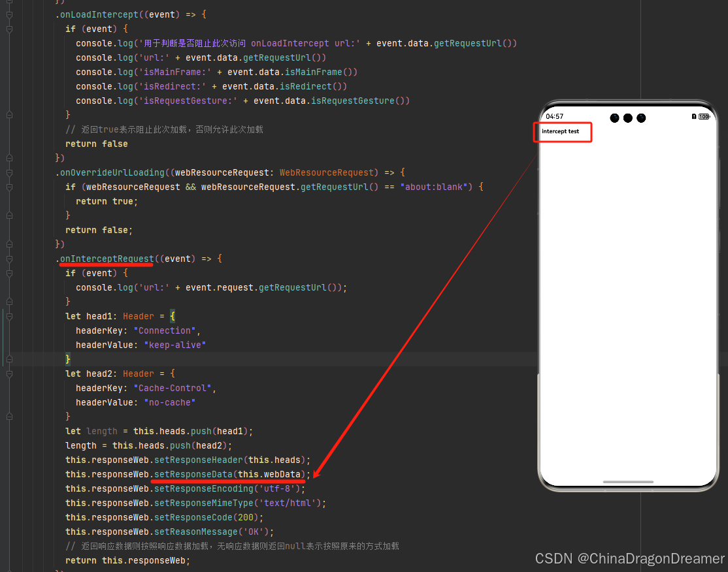Click the heads.push(head1) call

pyautogui.click(x=191, y=432)
